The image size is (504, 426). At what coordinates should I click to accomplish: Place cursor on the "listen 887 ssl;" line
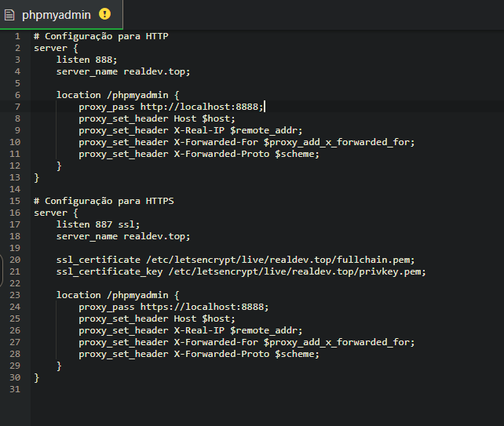click(x=97, y=224)
